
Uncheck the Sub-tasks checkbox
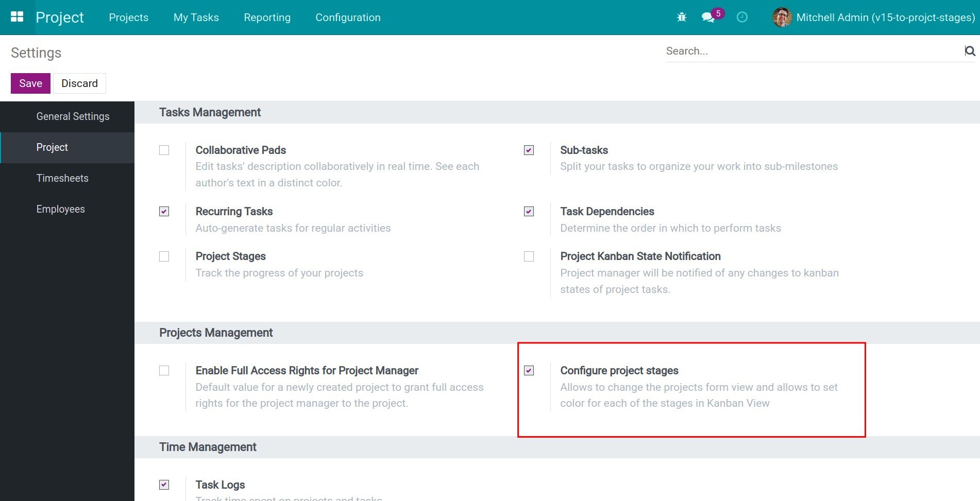529,150
